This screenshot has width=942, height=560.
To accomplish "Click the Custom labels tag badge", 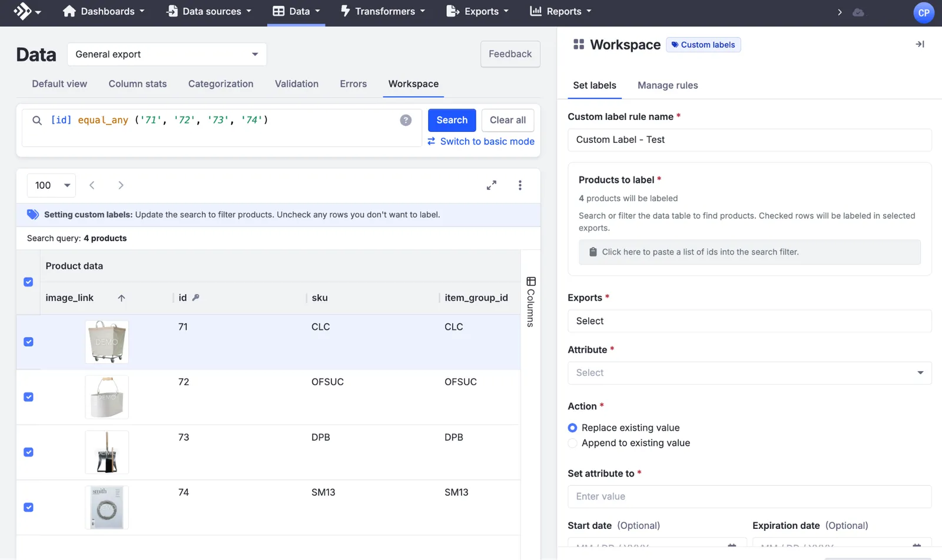I will (704, 45).
